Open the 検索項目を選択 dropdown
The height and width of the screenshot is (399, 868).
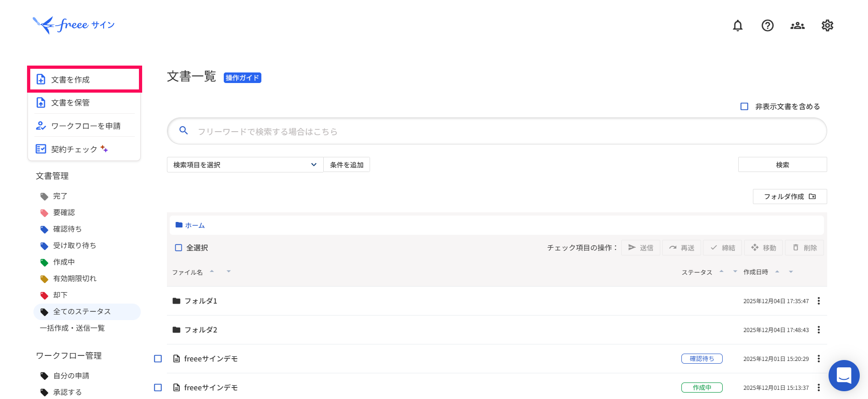245,165
